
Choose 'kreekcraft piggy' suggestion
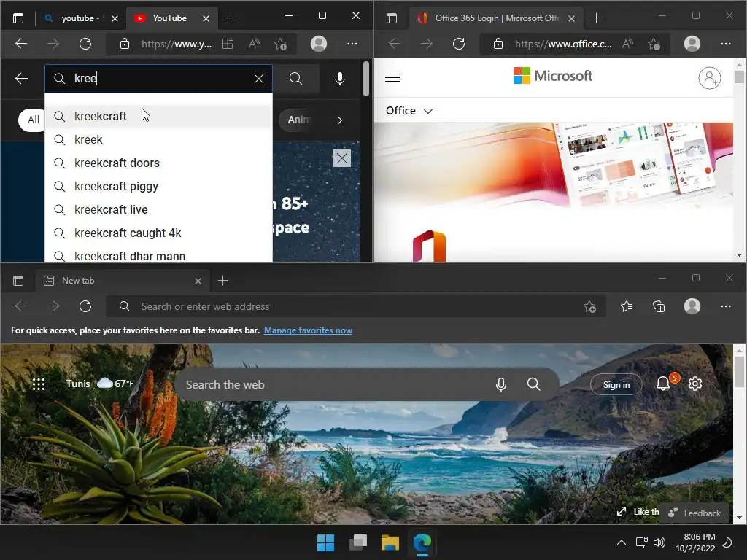(x=158, y=186)
